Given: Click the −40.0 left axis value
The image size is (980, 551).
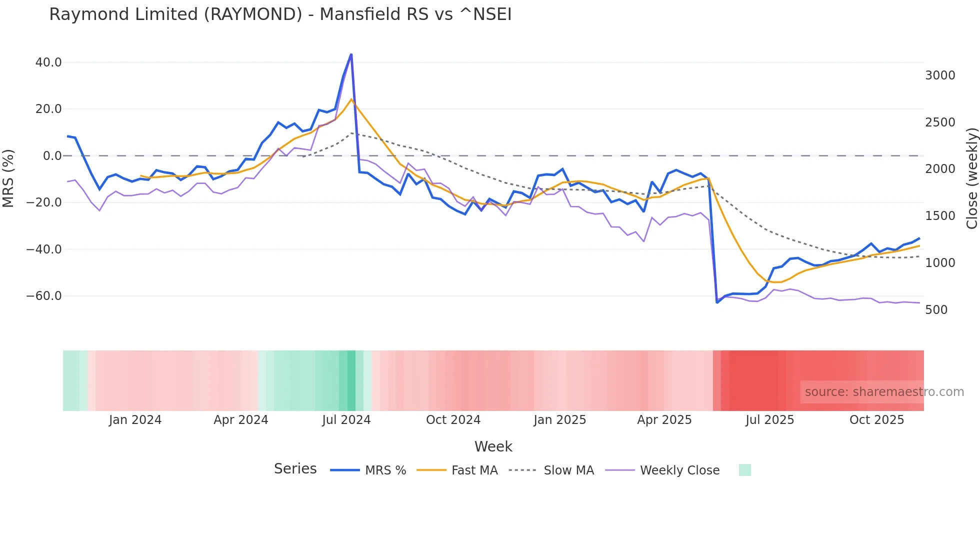Looking at the screenshot, I should point(44,249).
